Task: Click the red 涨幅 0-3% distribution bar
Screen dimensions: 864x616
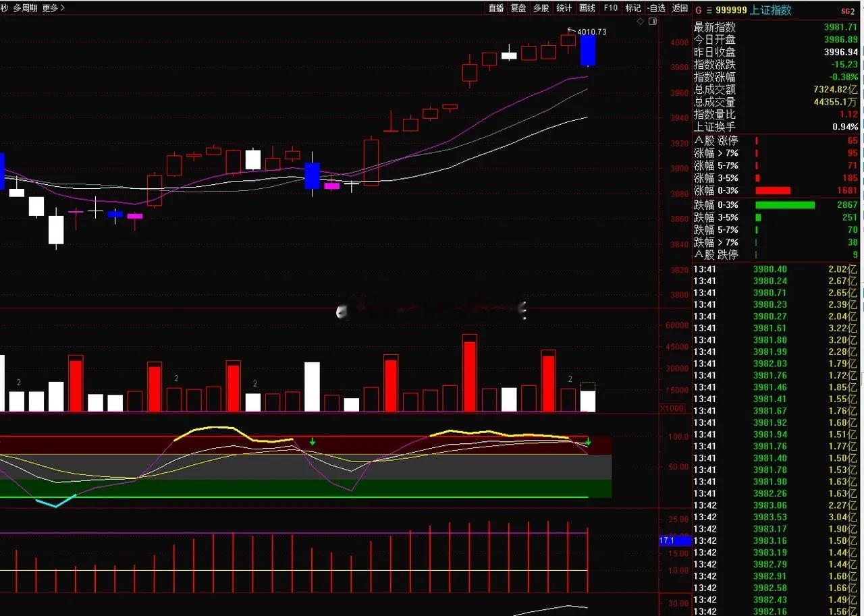Action: pos(773,191)
